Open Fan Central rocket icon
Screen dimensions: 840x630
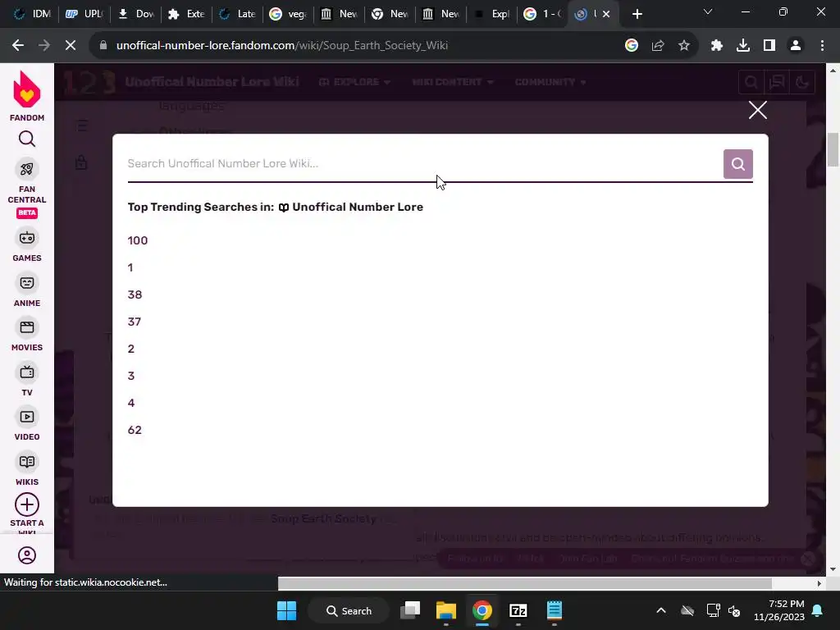(27, 170)
